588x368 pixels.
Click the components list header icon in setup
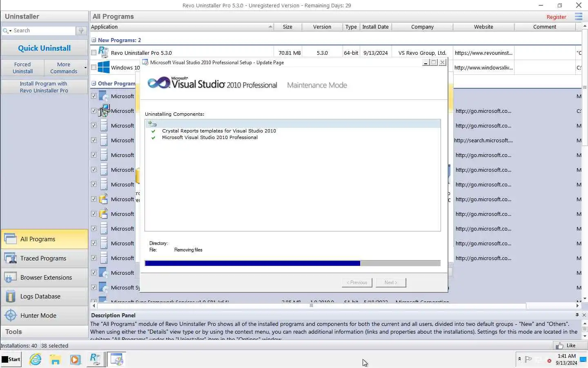coord(152,123)
